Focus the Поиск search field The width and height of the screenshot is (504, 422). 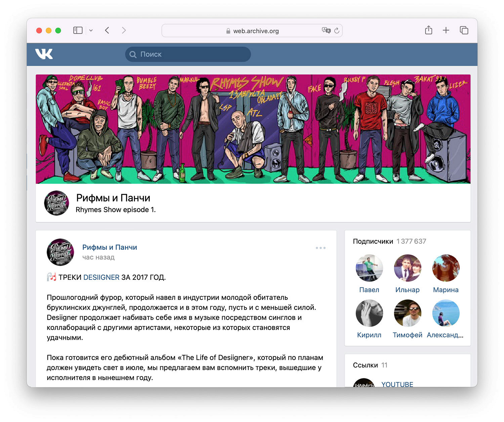[x=188, y=54]
